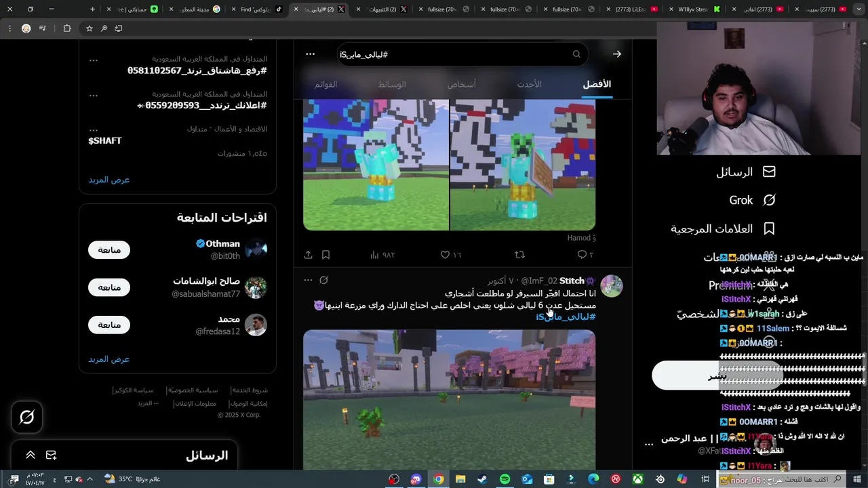The width and height of the screenshot is (868, 488).
Task: Show hidden system tray icons chevron
Action: (90, 479)
